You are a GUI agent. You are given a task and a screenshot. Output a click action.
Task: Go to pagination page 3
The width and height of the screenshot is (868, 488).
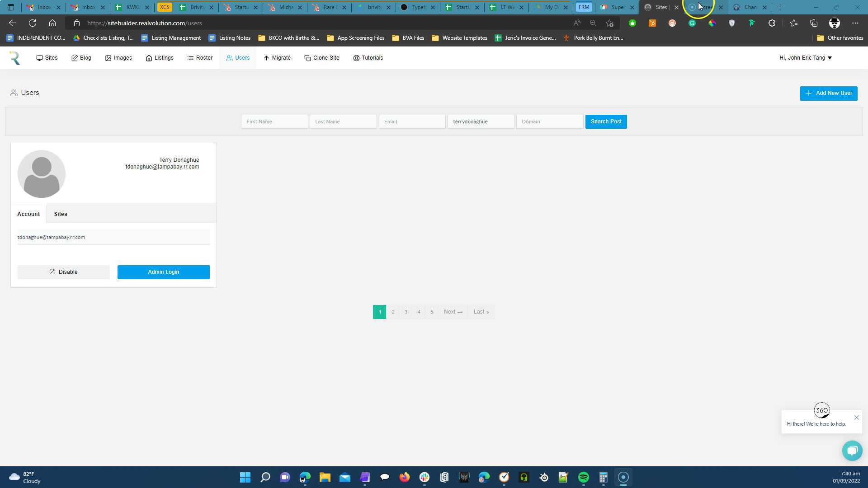(406, 312)
